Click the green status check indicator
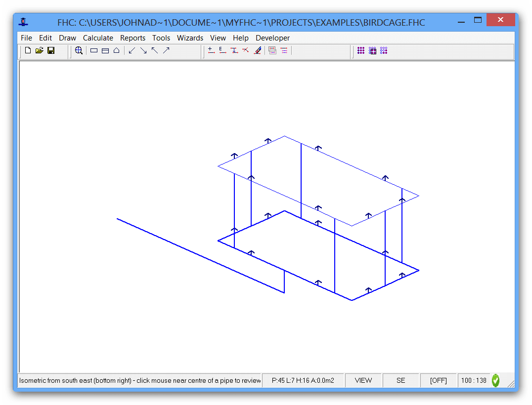This screenshot has height=405, width=532. 495,380
